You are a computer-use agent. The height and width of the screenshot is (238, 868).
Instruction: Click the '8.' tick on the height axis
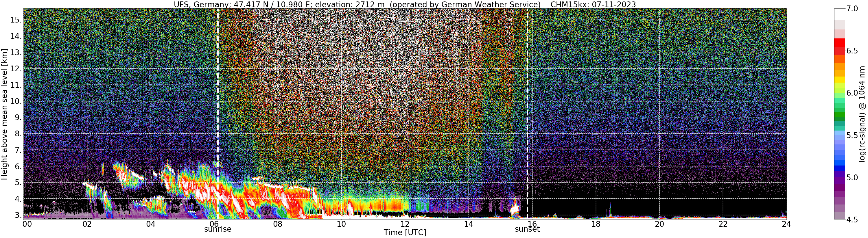pyautogui.click(x=18, y=134)
